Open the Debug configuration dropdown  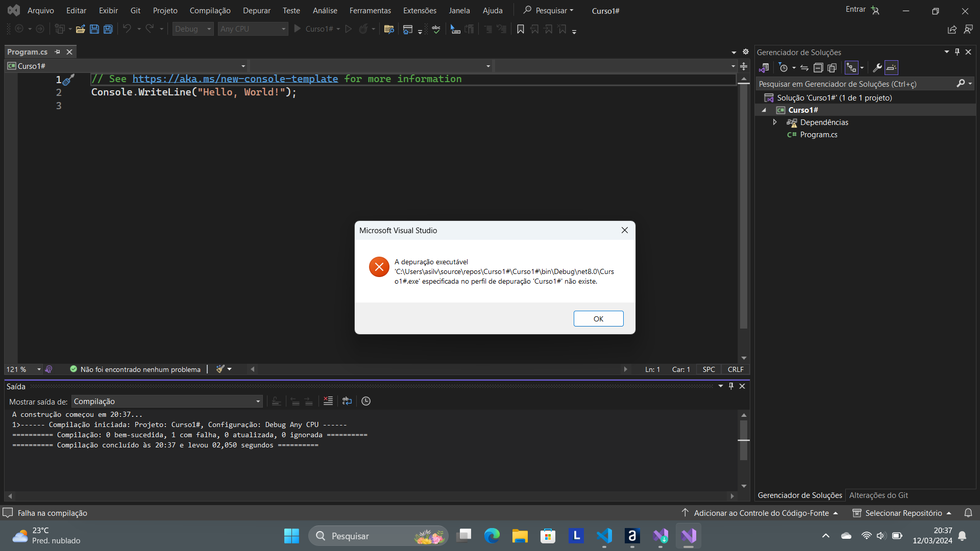point(192,29)
